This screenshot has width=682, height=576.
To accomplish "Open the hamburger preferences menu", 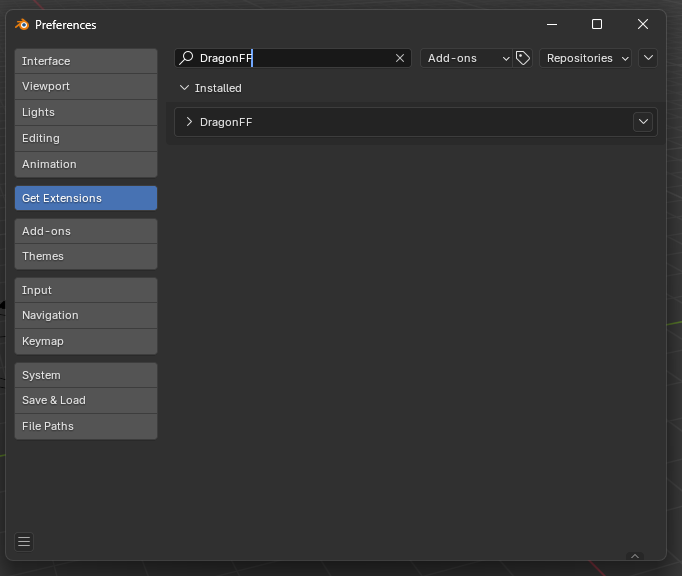I will coord(24,542).
